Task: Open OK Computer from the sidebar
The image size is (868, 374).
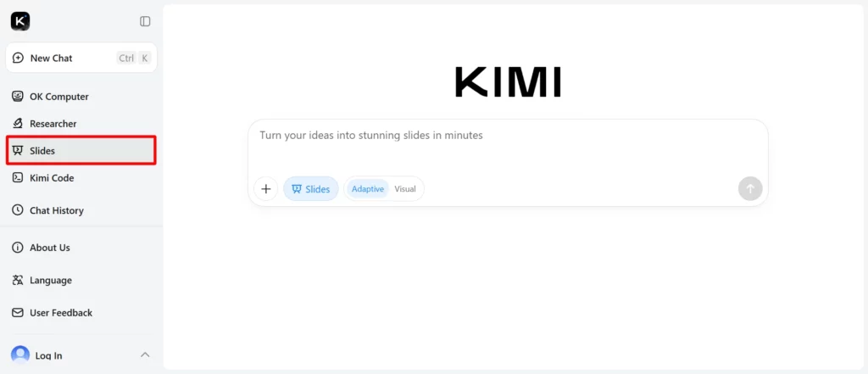Action: click(81, 97)
